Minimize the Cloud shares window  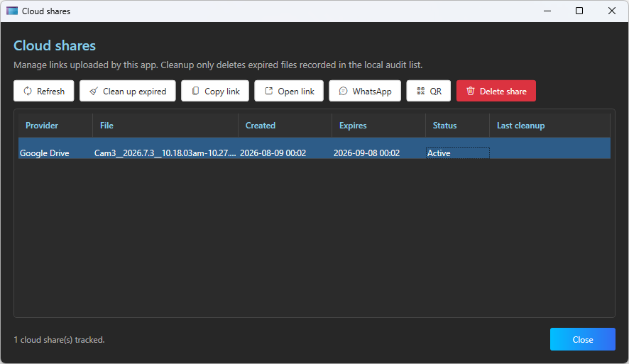pyautogui.click(x=547, y=11)
